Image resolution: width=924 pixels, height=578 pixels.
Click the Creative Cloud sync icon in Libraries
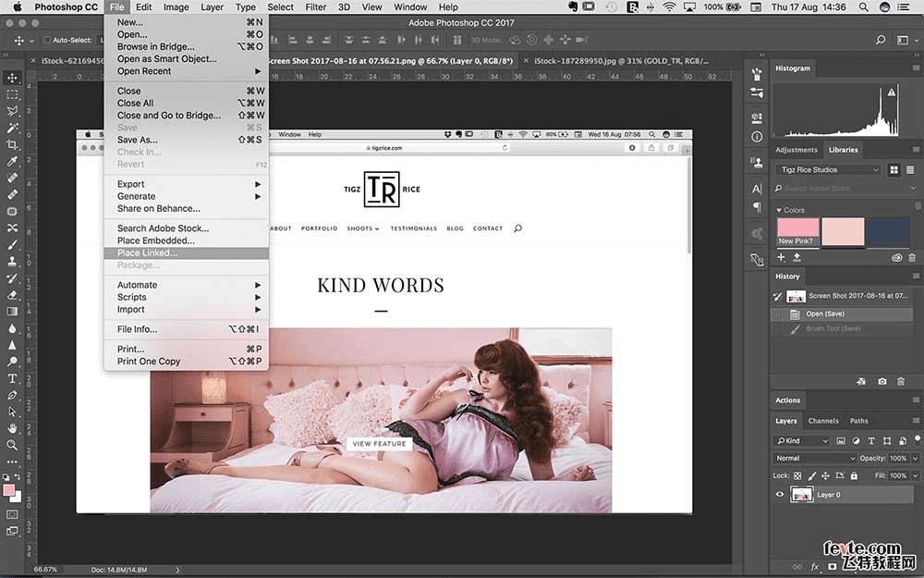896,258
